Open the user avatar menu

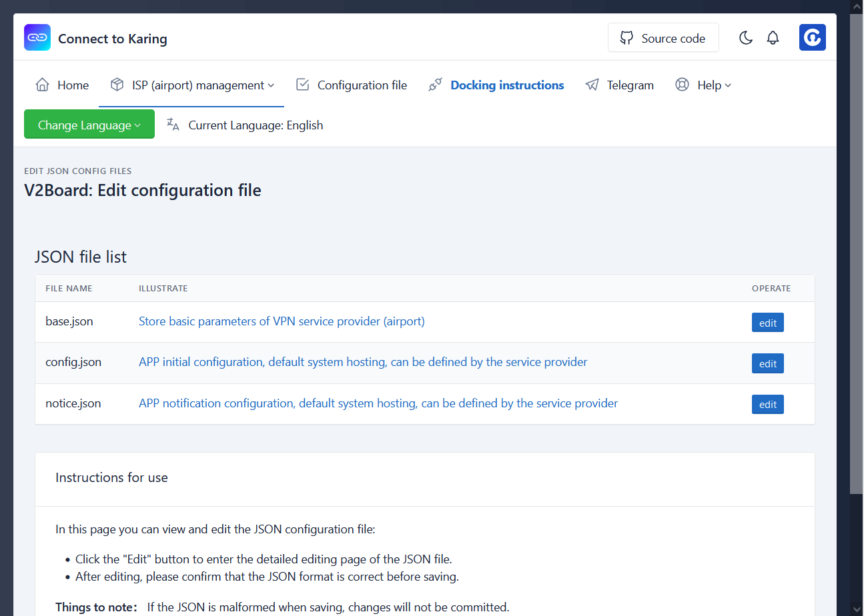pyautogui.click(x=812, y=38)
